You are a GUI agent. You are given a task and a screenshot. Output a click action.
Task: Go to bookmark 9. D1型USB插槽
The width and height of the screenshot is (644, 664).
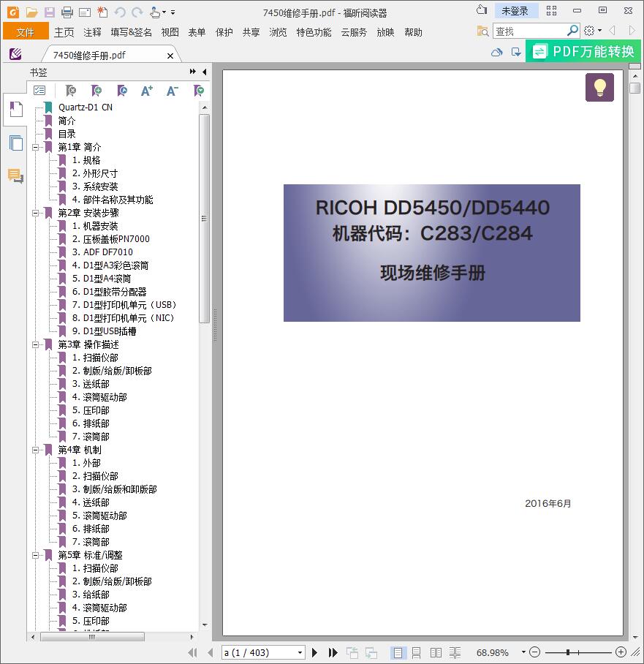[104, 331]
